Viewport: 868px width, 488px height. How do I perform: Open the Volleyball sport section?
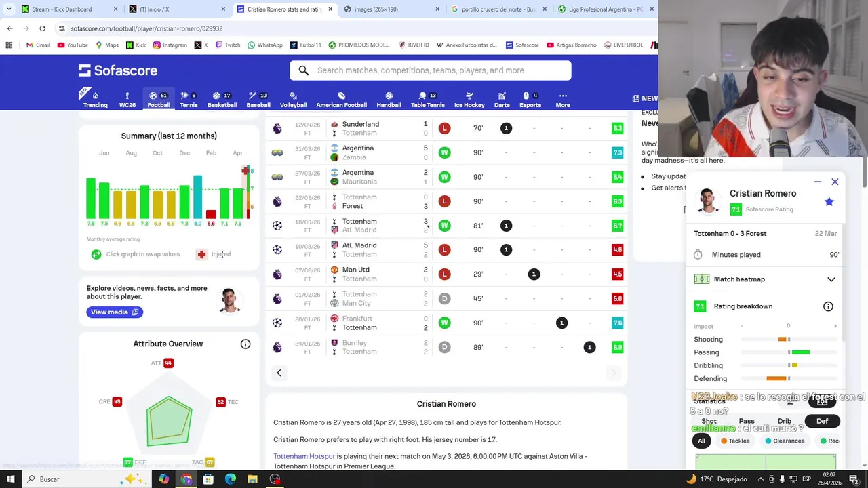coord(293,99)
